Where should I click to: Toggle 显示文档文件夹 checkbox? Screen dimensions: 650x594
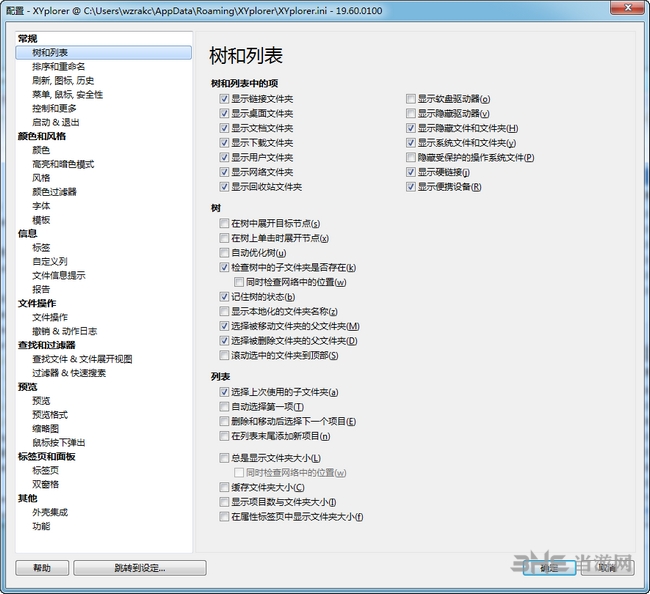(x=224, y=128)
